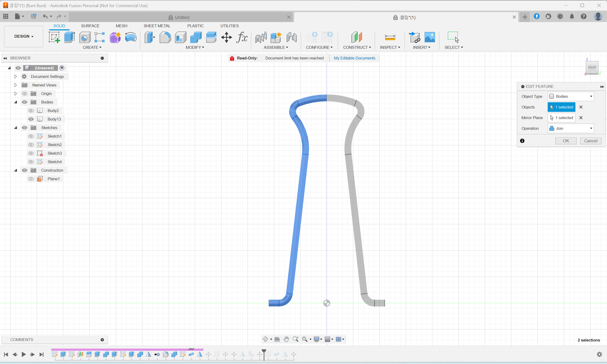Open the Change Parameters fx tool
This screenshot has height=364, width=607.
coord(242,37)
